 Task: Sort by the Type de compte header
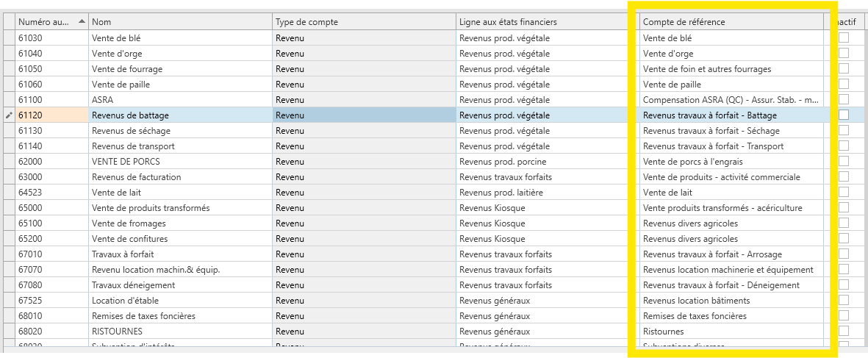pyautogui.click(x=364, y=21)
